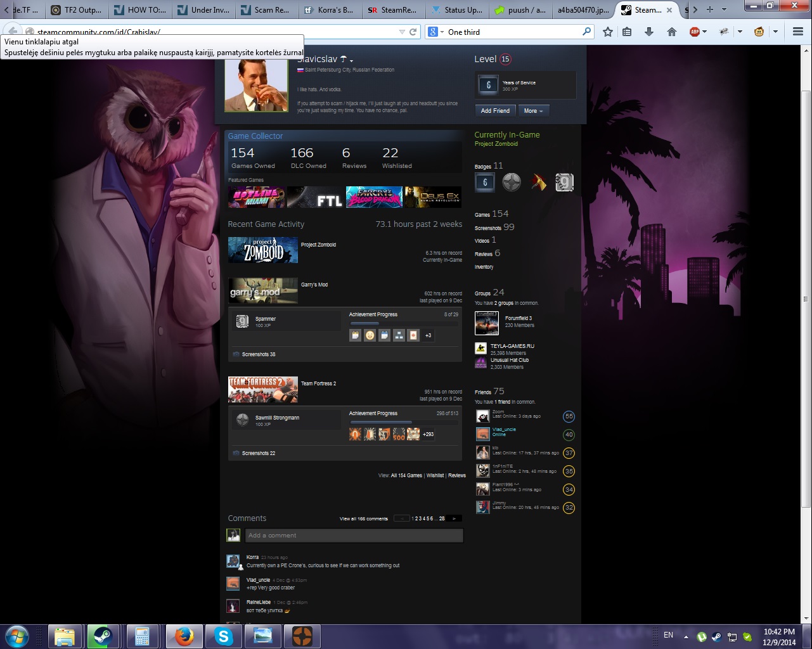Click the Hotline Miami featured game thumbnail
Screen dimensions: 812x649
pyautogui.click(x=256, y=197)
